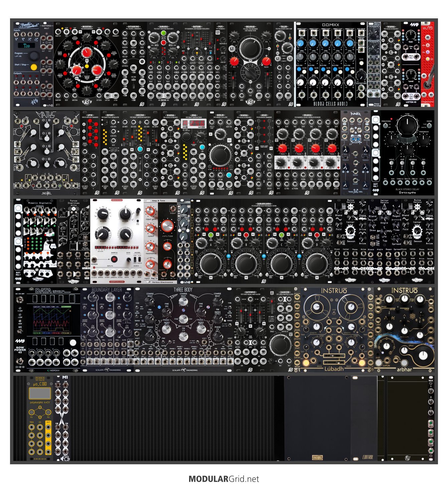Select the Drezno binary conversion module
Viewport: 448px width, 486px height.
(x=140, y=153)
